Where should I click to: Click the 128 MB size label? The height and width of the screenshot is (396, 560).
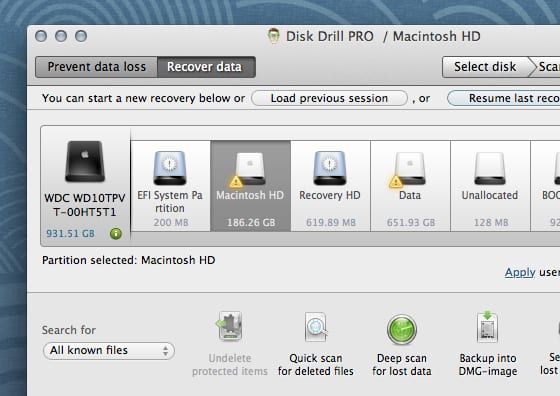tap(491, 222)
